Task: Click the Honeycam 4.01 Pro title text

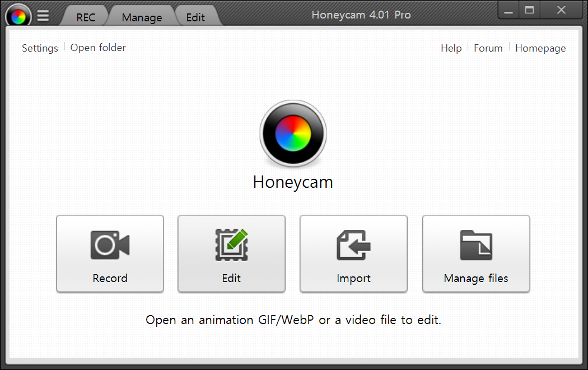Action: (x=361, y=15)
